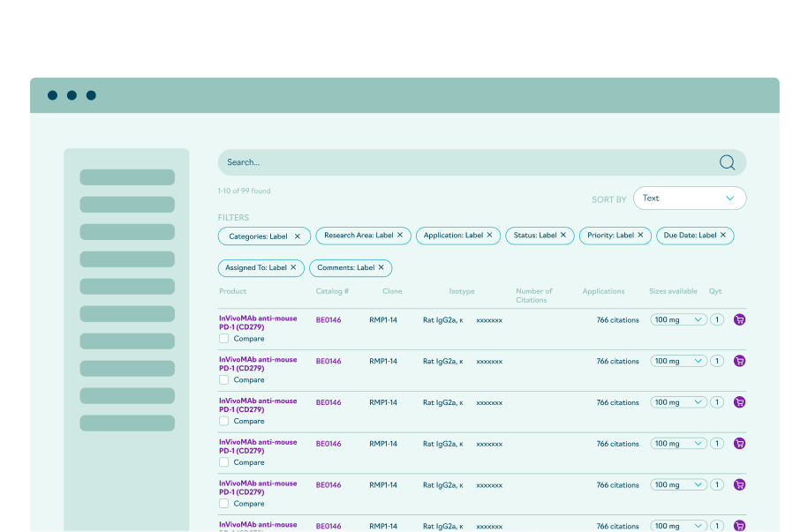
Task: Click cart icon in third product row
Action: click(739, 402)
